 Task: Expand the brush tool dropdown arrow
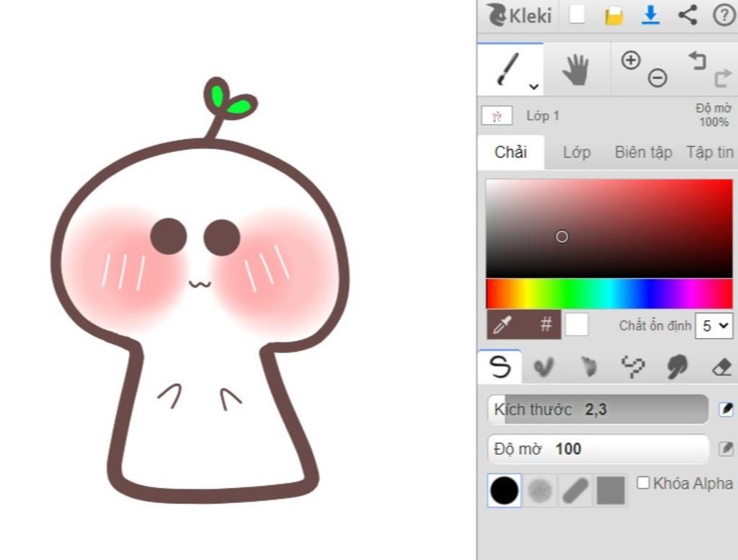pyautogui.click(x=534, y=86)
